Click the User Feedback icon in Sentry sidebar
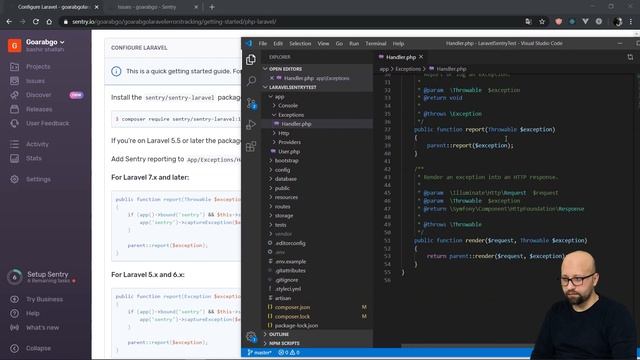The width and height of the screenshot is (640, 360). pos(14,123)
